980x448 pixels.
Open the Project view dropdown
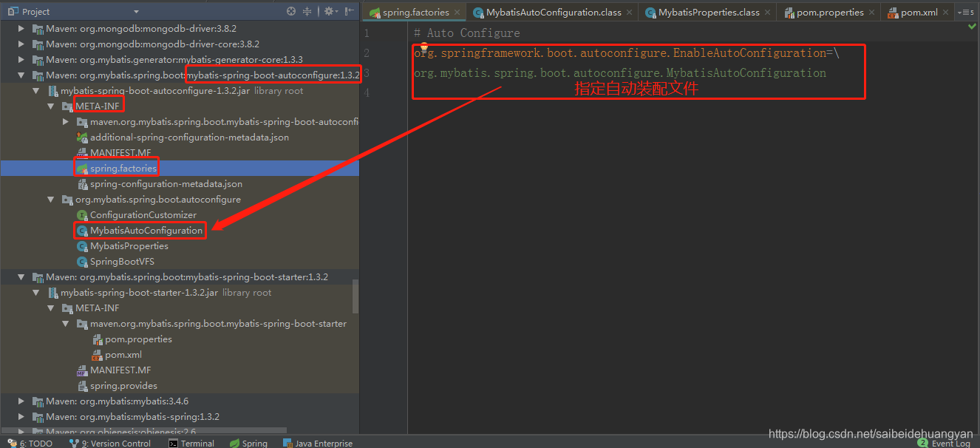coord(136,12)
